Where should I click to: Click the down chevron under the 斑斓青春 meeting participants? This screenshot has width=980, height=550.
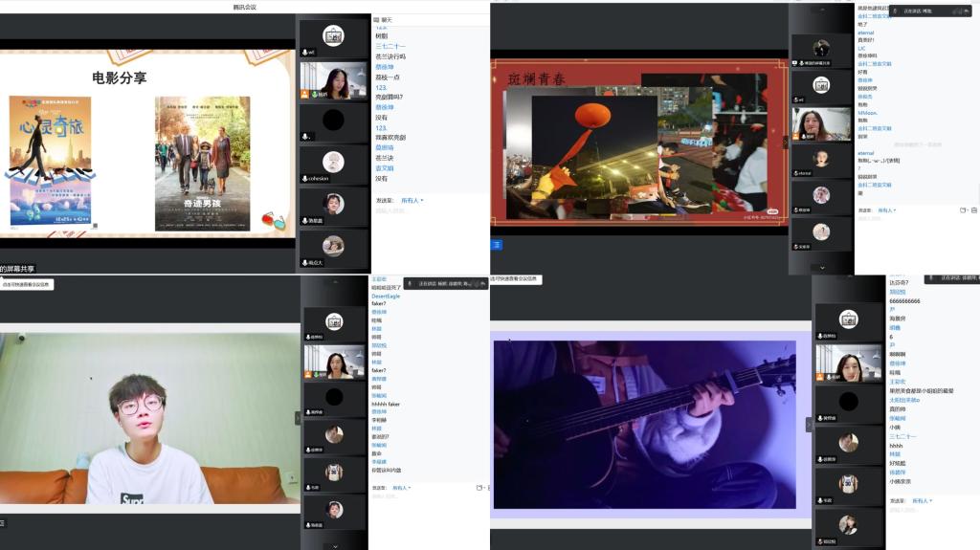pyautogui.click(x=822, y=268)
